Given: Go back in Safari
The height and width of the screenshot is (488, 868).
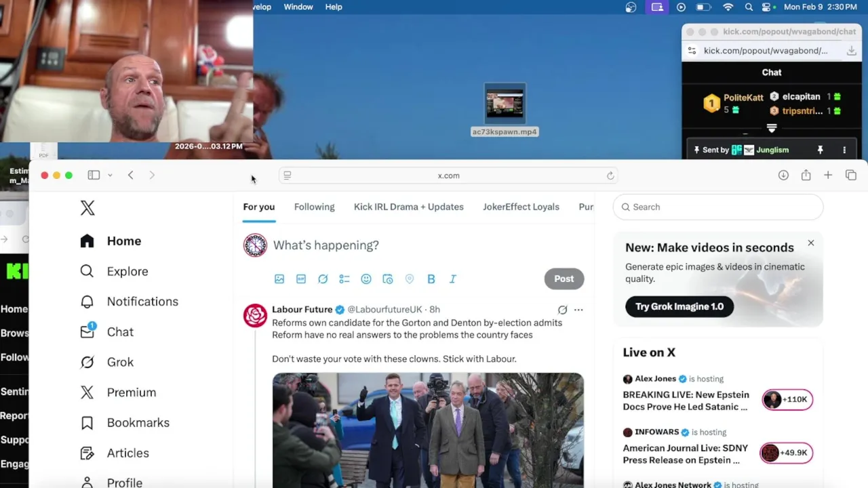Looking at the screenshot, I should point(131,176).
